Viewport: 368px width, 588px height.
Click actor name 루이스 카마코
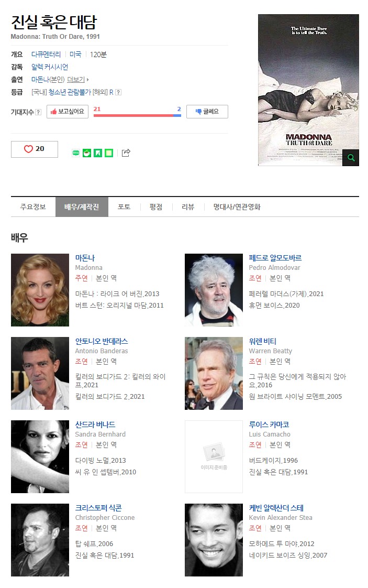click(269, 424)
